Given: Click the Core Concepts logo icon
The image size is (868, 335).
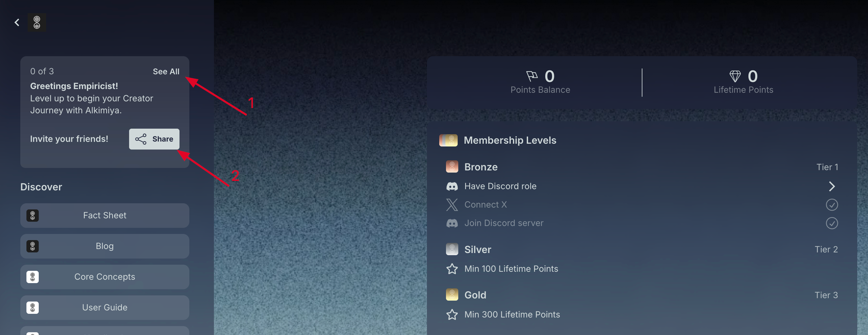Looking at the screenshot, I should (33, 277).
